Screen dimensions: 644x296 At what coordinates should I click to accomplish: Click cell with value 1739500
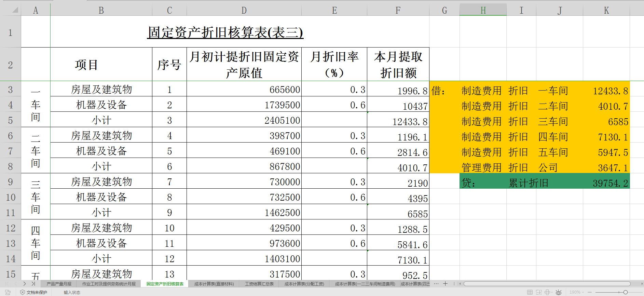[x=244, y=105]
